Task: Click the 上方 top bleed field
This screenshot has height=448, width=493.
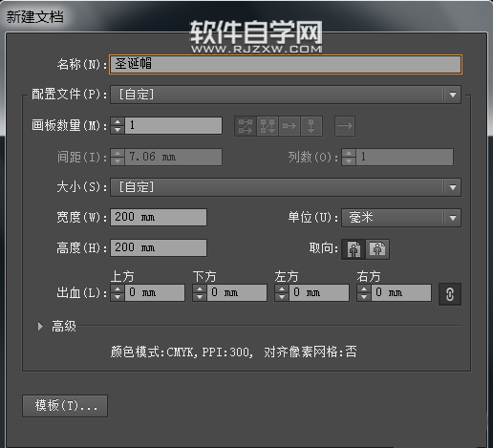Action: click(x=155, y=293)
